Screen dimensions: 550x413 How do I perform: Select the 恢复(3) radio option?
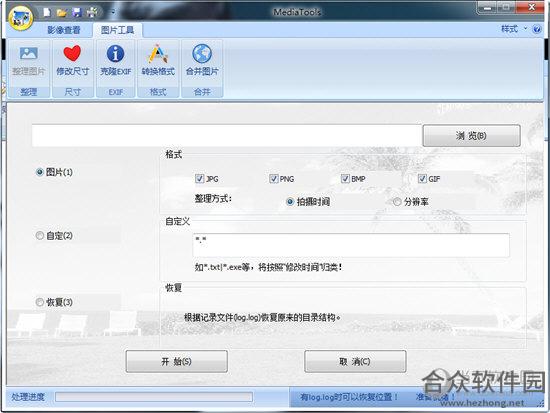(54, 302)
